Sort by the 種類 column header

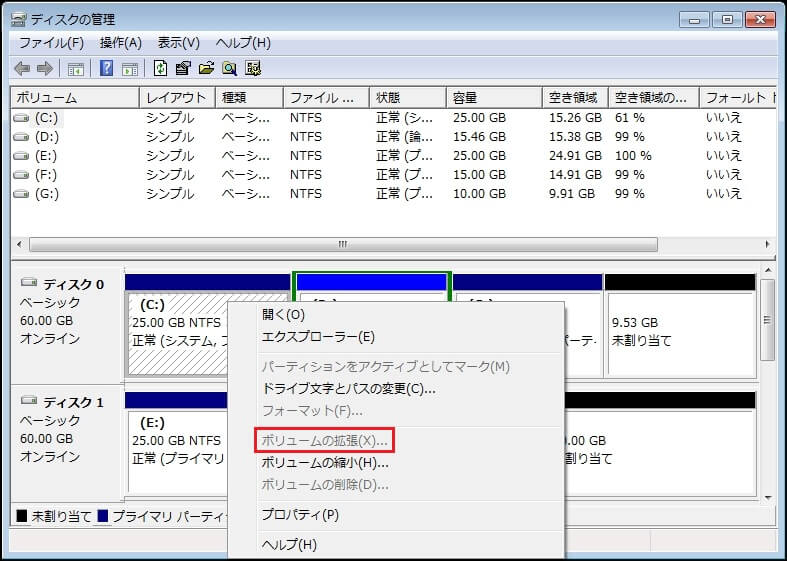tap(250, 98)
